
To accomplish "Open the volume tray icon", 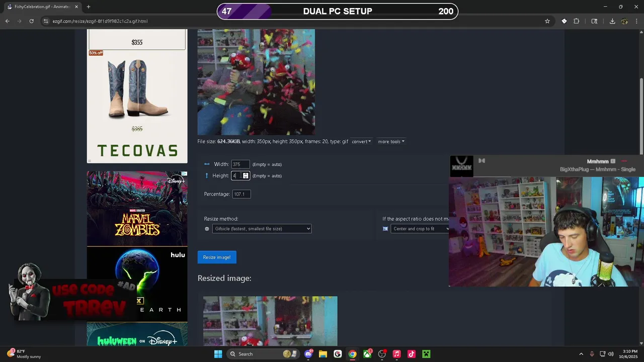I will pos(611,354).
